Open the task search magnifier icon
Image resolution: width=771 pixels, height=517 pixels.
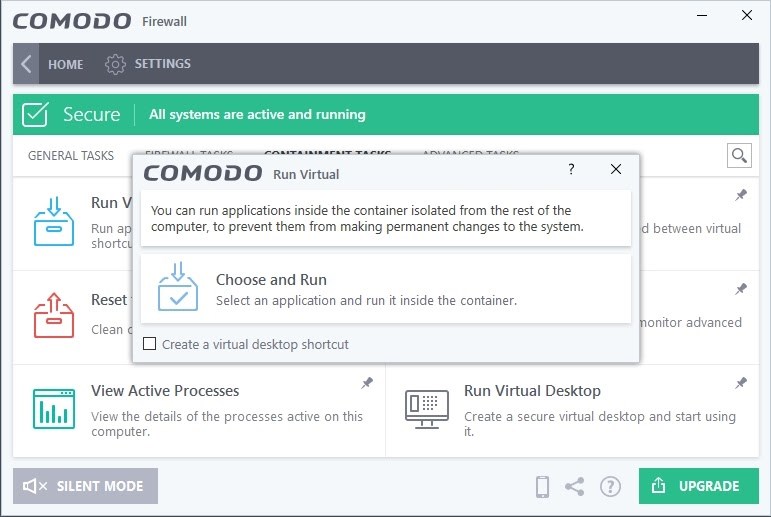point(739,155)
